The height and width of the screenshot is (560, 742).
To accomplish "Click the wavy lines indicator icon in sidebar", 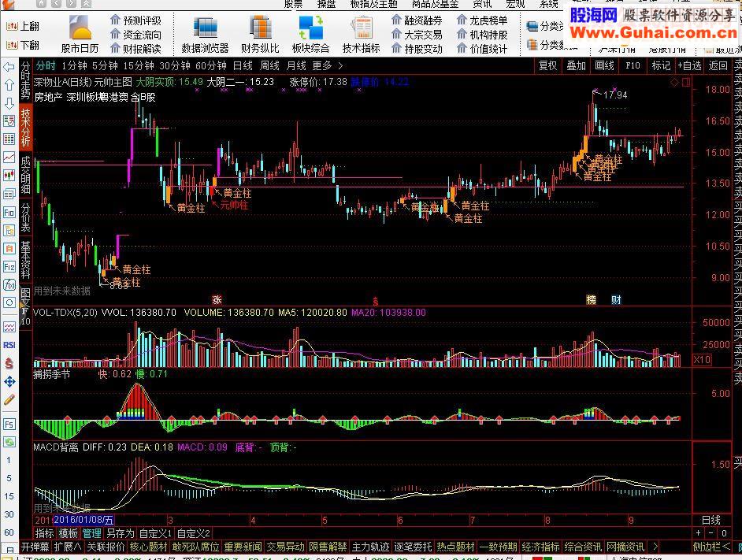I will point(9,327).
